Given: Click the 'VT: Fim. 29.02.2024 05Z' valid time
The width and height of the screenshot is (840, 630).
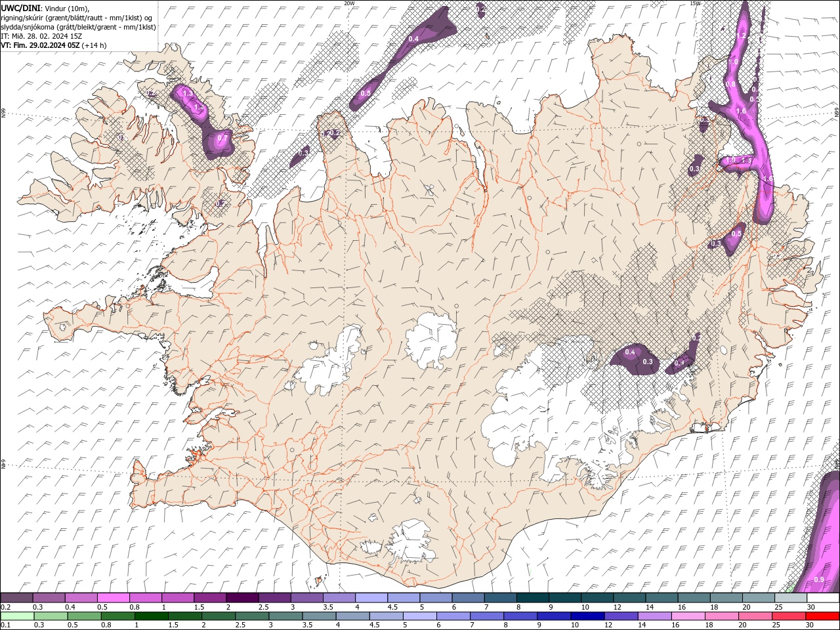Looking at the screenshot, I should (41, 45).
